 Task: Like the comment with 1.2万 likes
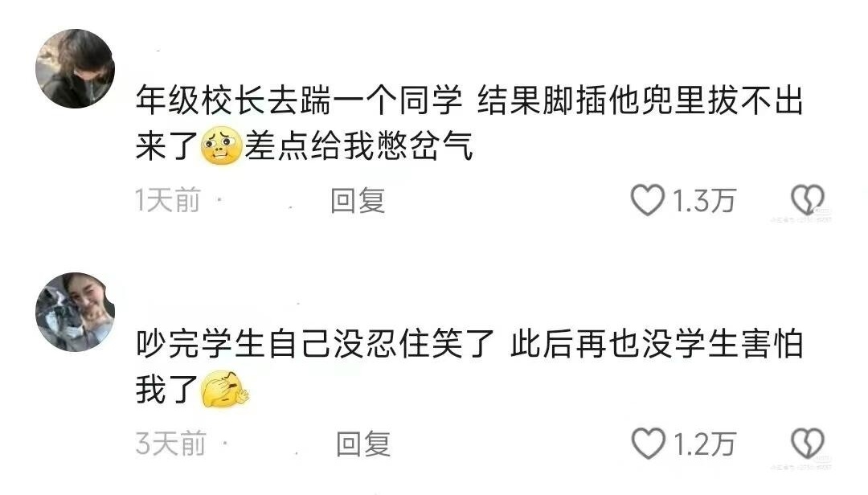point(648,444)
